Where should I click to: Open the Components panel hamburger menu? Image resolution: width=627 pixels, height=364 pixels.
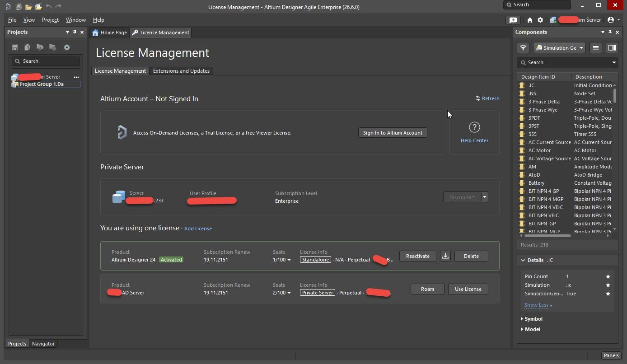click(596, 48)
